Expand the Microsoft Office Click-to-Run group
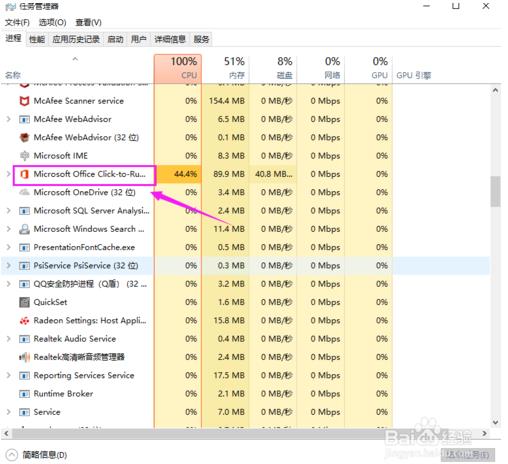 tap(9, 174)
